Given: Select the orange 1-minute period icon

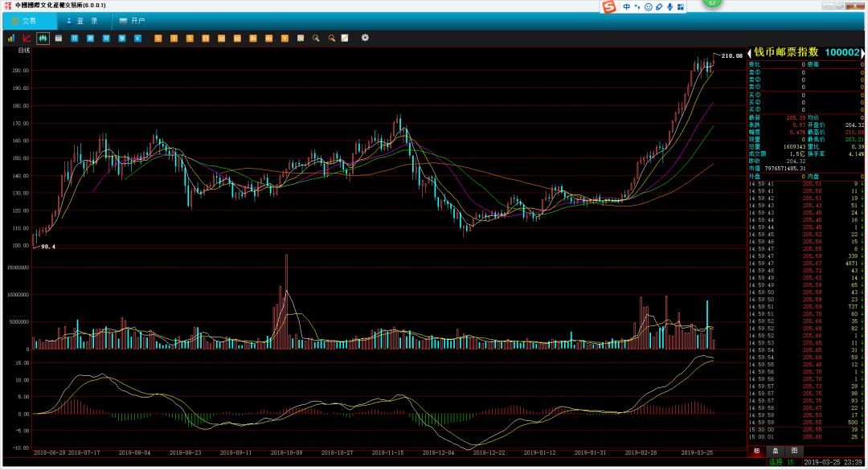Looking at the screenshot, I should pos(158,39).
